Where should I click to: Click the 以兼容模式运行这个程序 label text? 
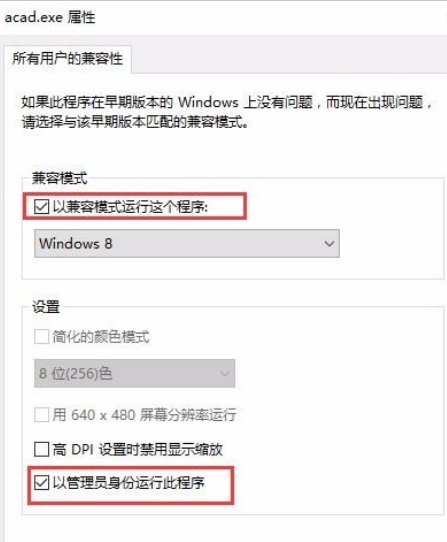pos(130,207)
